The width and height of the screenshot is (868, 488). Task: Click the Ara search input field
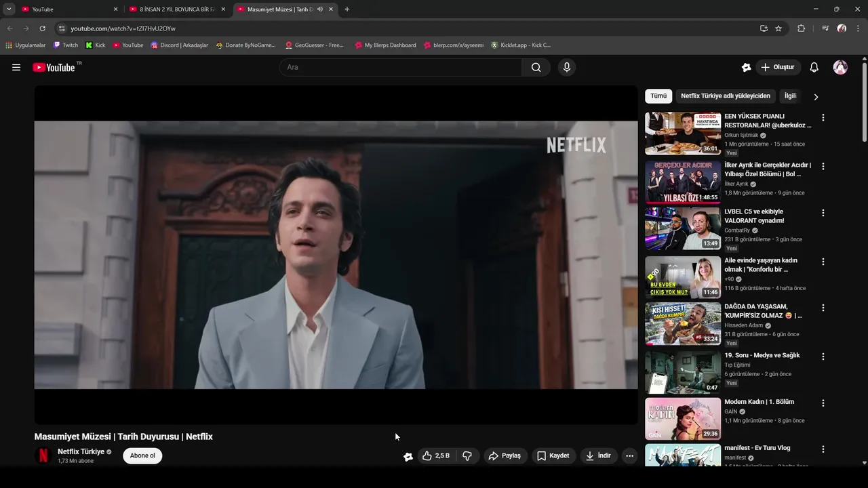point(400,67)
